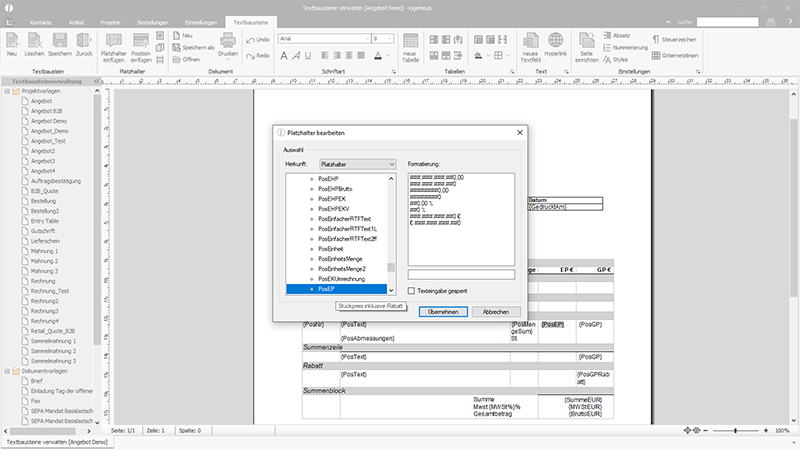This screenshot has height=450, width=800.
Task: Click the binoculars search icon
Action: coord(771,22)
